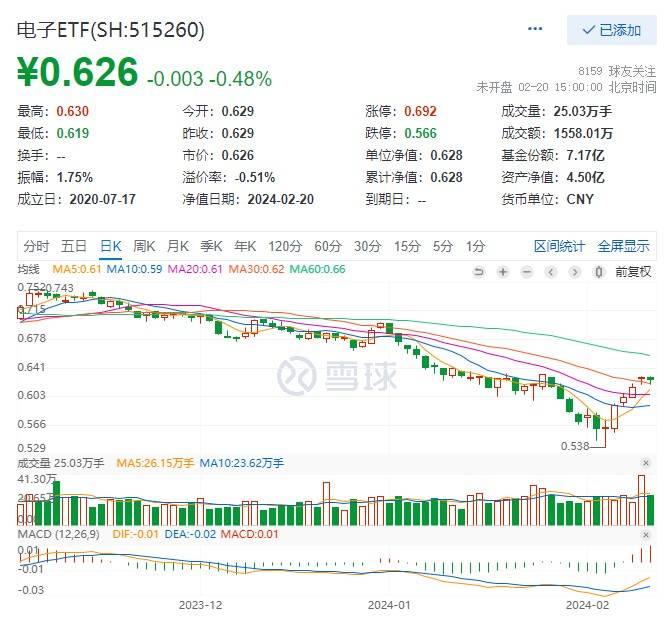Screen dimensions: 667x618
Task: Reset the chart view with the undo icon
Action: click(479, 272)
